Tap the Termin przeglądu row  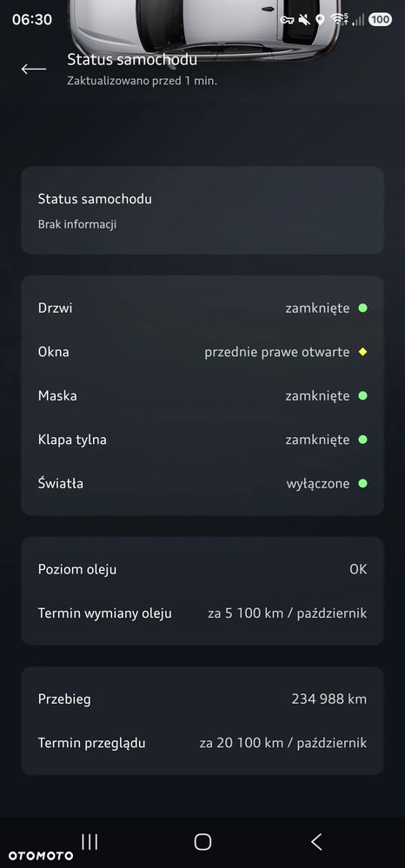(x=202, y=743)
